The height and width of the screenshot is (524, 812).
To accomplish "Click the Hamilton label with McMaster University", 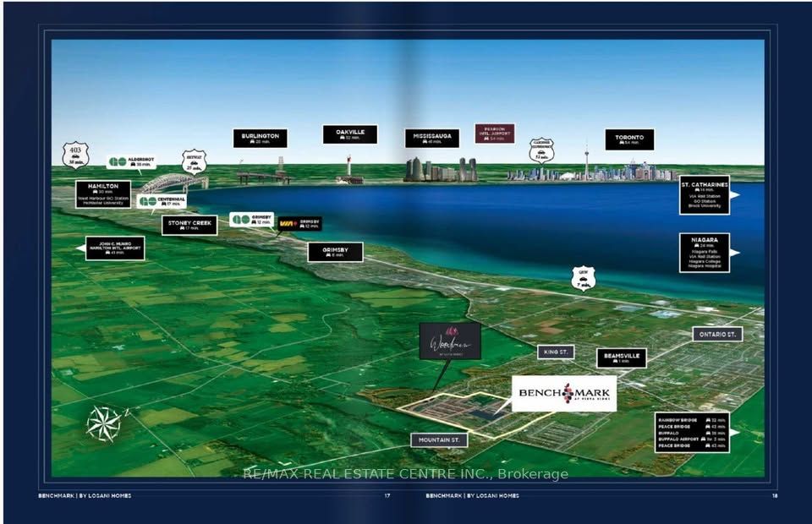I will 103,194.
